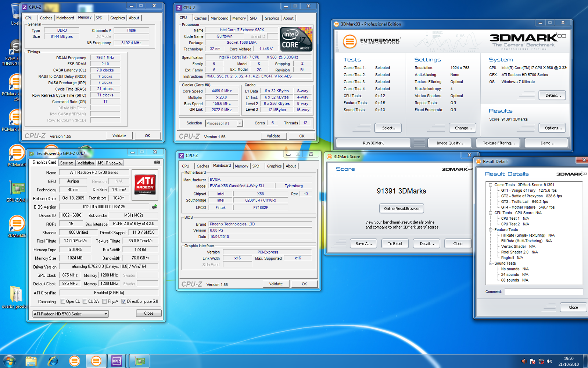The image size is (588, 368).
Task: Click Validate in the Mainboard CPU-Z window
Action: click(x=276, y=284)
